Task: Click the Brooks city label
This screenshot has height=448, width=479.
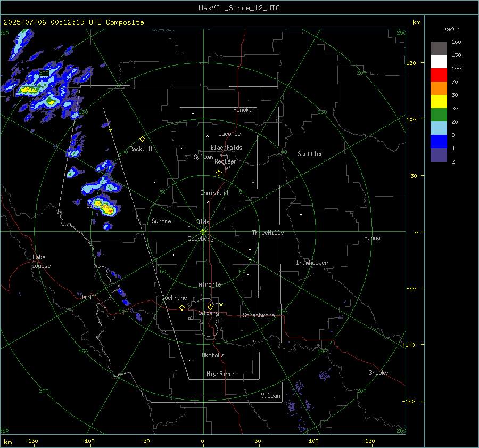Action: [x=378, y=373]
